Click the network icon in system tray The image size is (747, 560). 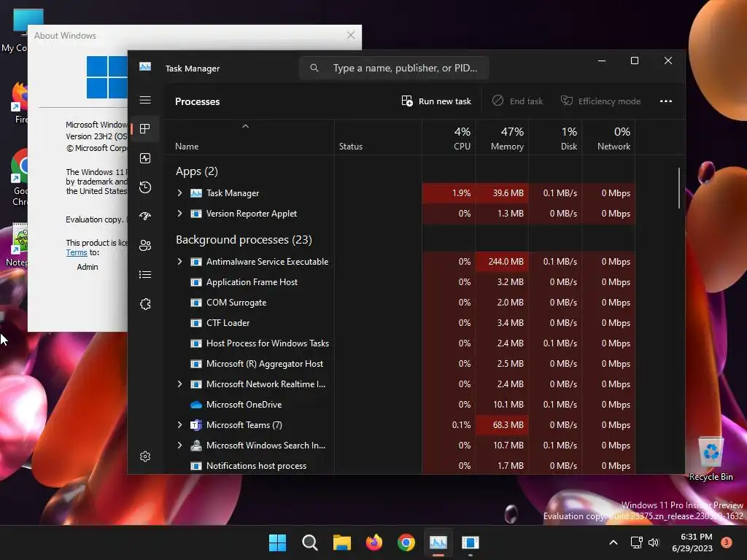(x=636, y=542)
